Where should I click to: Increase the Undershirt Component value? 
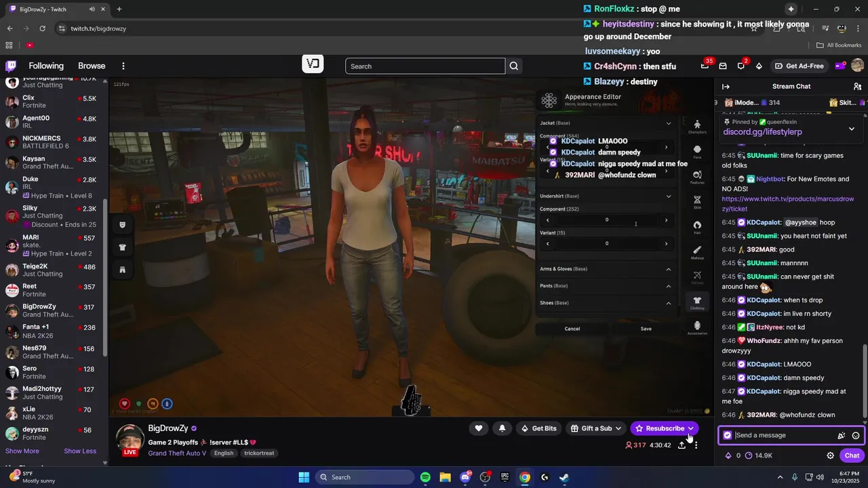[x=666, y=220]
